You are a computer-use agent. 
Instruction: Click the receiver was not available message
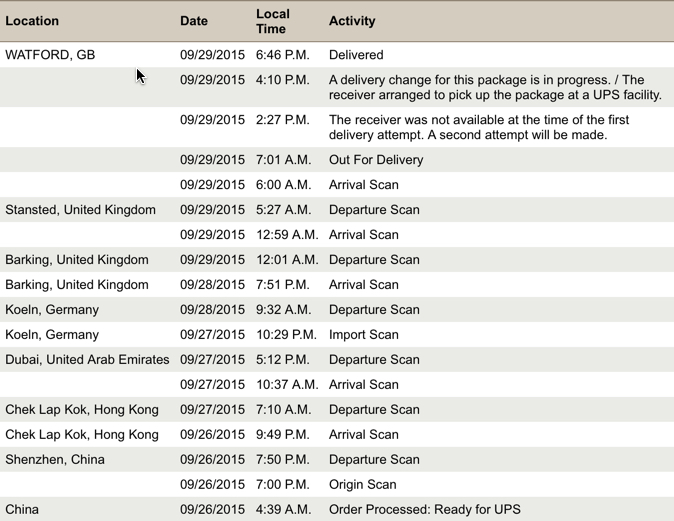point(479,127)
